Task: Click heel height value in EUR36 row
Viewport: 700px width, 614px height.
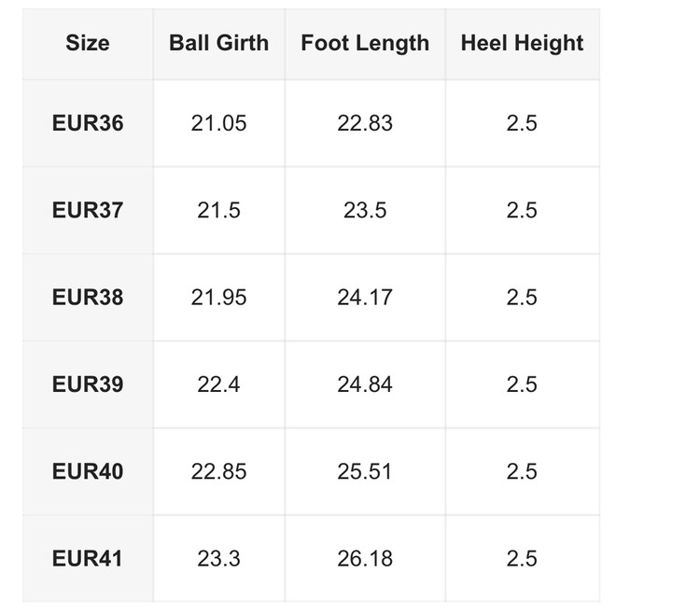Action: click(522, 123)
